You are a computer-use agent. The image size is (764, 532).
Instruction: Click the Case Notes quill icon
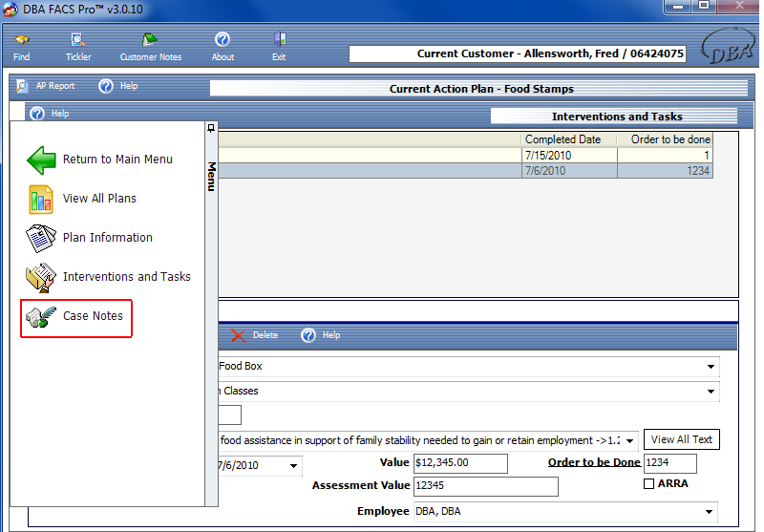tap(41, 317)
